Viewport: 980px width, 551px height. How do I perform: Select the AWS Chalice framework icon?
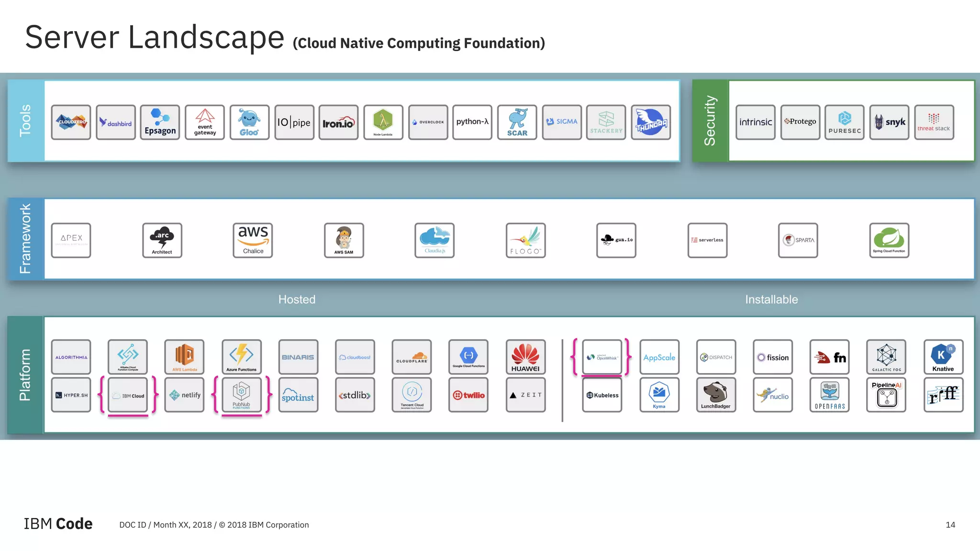[x=253, y=240]
